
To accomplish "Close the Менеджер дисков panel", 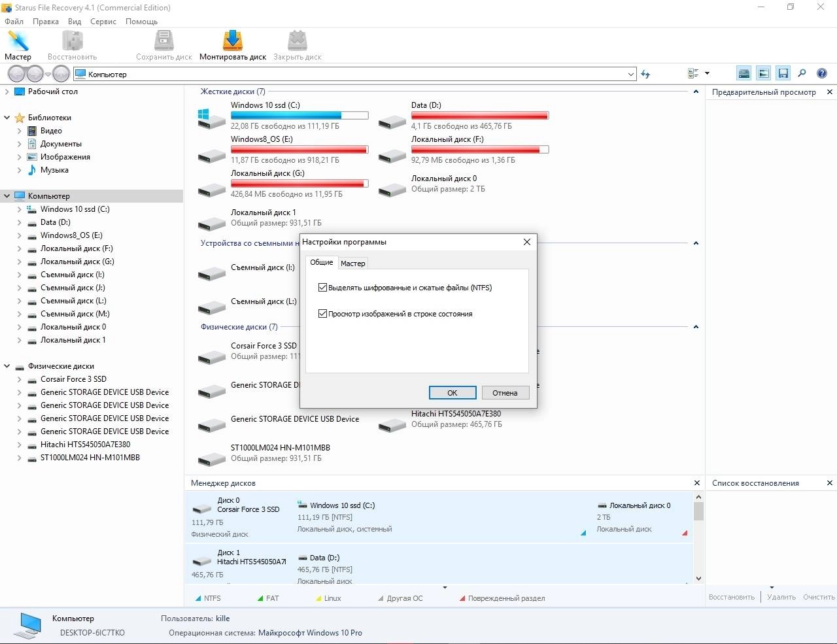I will [696, 483].
